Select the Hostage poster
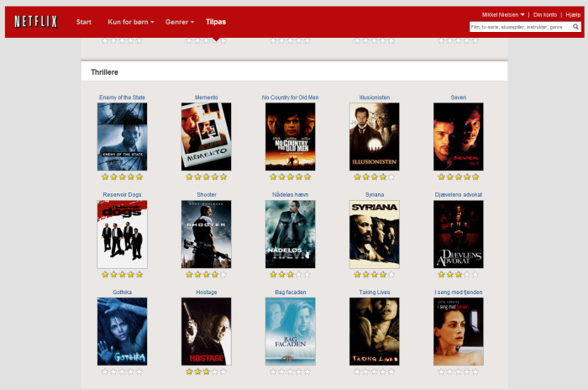Image resolution: width=588 pixels, height=390 pixels. coord(207,331)
